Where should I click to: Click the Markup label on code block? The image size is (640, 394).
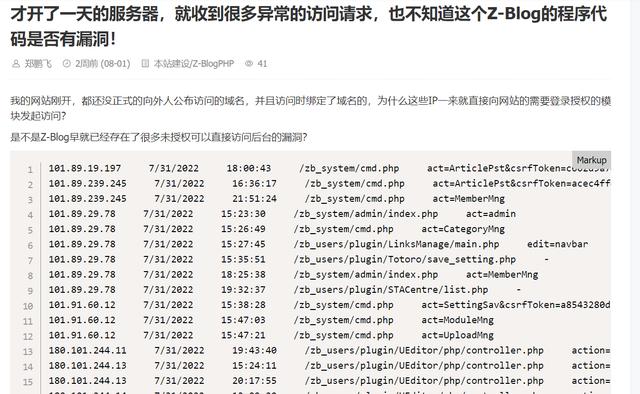[591, 160]
